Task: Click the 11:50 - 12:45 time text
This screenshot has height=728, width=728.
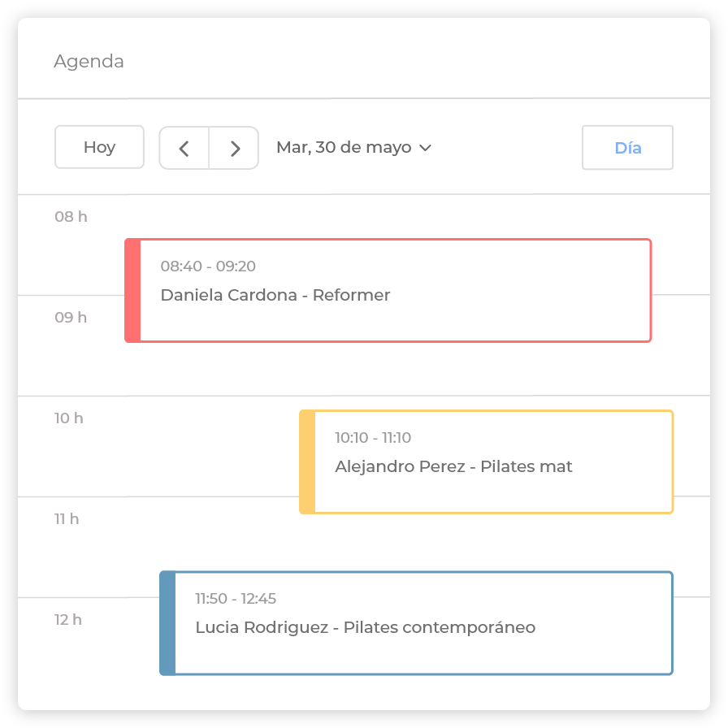Action: click(x=236, y=599)
